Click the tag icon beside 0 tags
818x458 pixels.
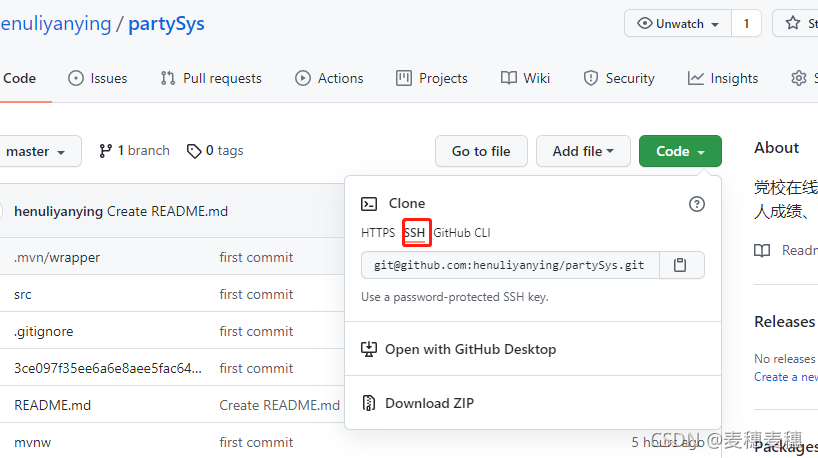coord(194,151)
